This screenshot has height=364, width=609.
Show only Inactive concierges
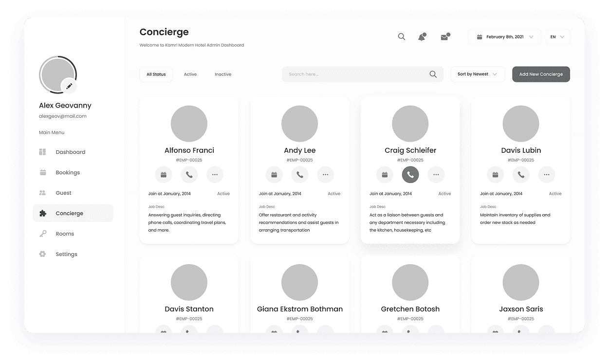pyautogui.click(x=223, y=74)
